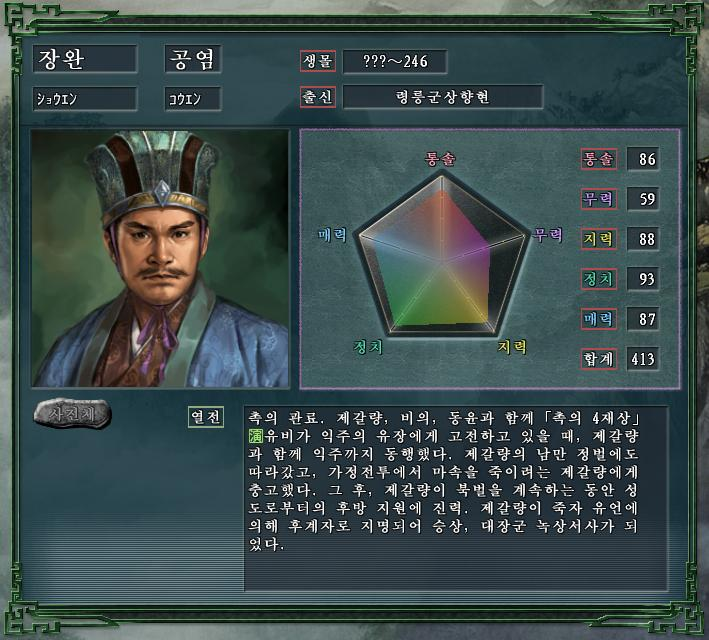Click the green 演 icon in biography text

(255, 436)
